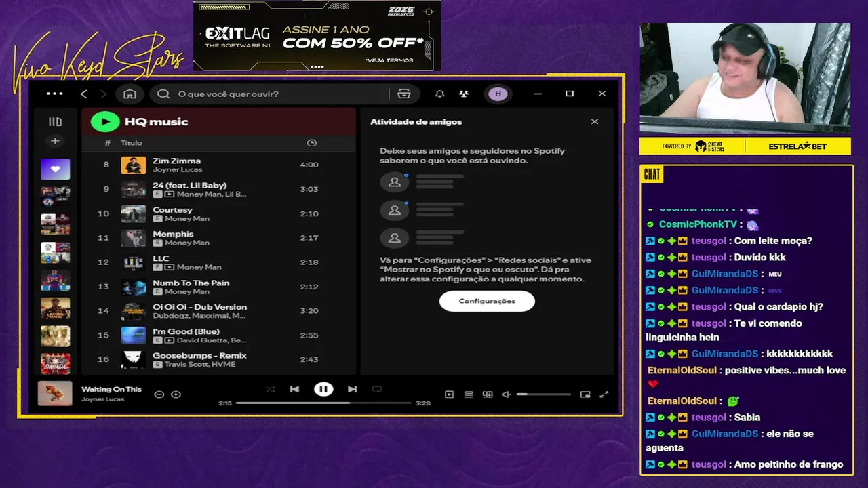
Task: Toggle shuffle in the player controls
Action: pos(271,389)
